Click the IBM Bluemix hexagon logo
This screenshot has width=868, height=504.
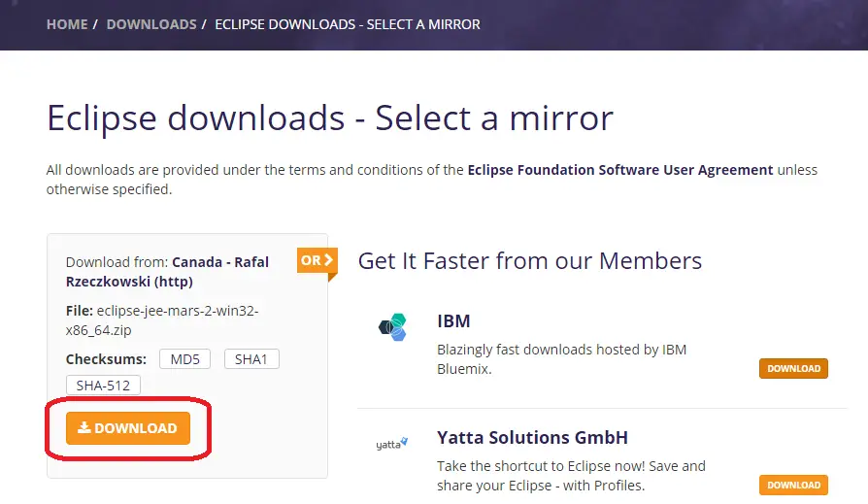click(x=392, y=326)
